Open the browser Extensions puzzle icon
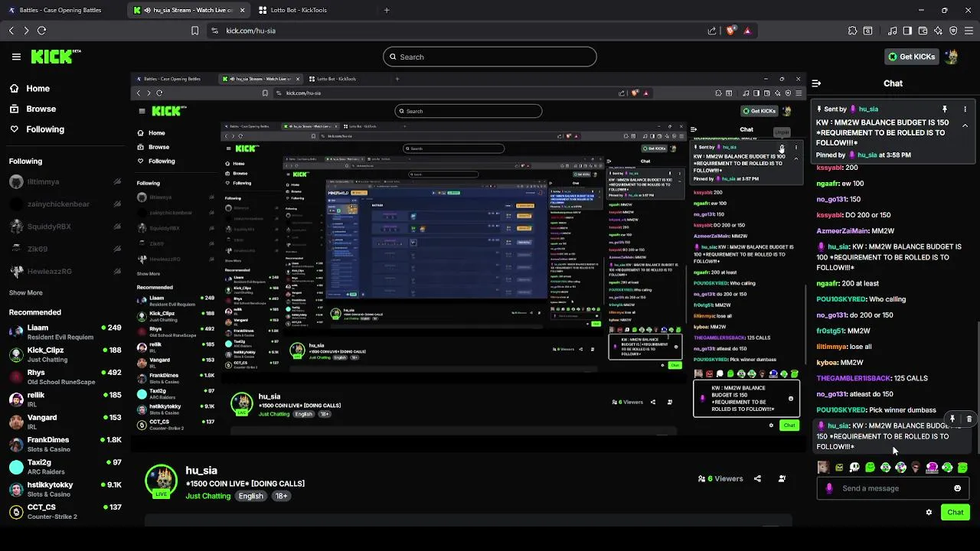Screen dimensions: 980x551 852,31
